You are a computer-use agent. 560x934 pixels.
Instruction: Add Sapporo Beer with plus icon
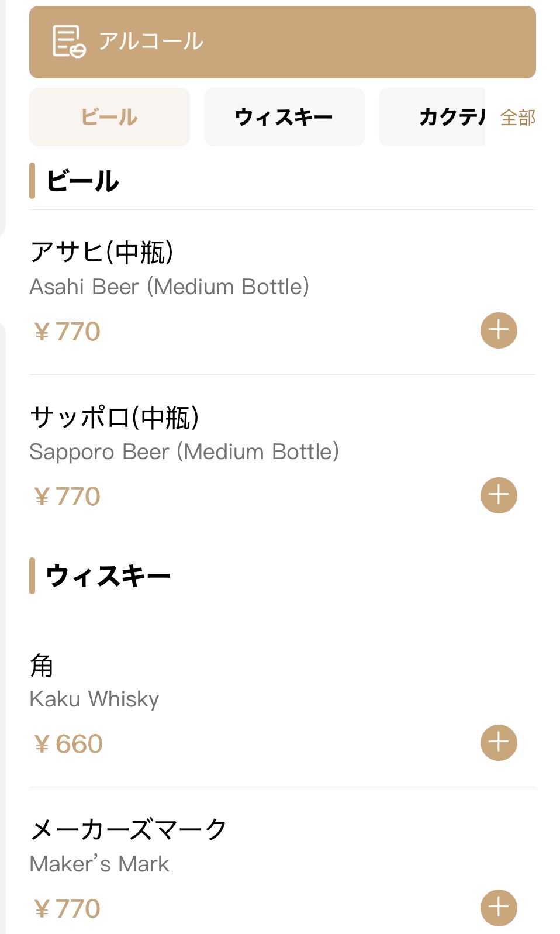499,495
